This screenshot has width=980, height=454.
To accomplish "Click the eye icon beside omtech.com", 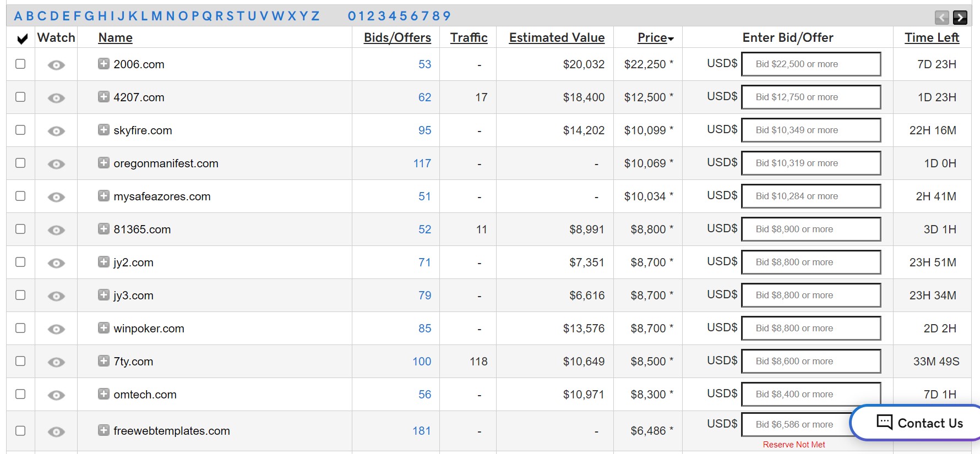I will tap(56, 395).
